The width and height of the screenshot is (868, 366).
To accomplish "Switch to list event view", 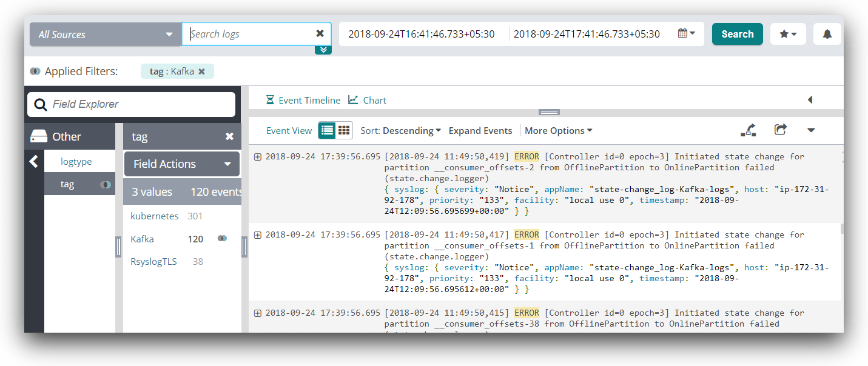I will coord(328,130).
